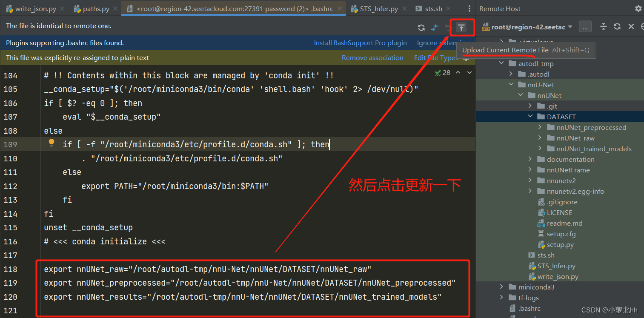
Task: Open the editor tabs three-dot menu
Action: pyautogui.click(x=469, y=9)
